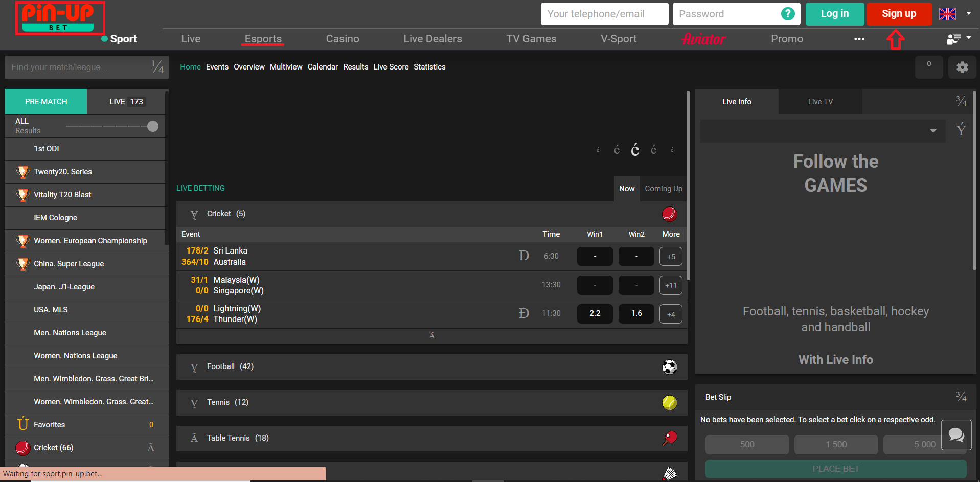980x482 pixels.
Task: Click the UK flag language icon
Action: tap(947, 14)
